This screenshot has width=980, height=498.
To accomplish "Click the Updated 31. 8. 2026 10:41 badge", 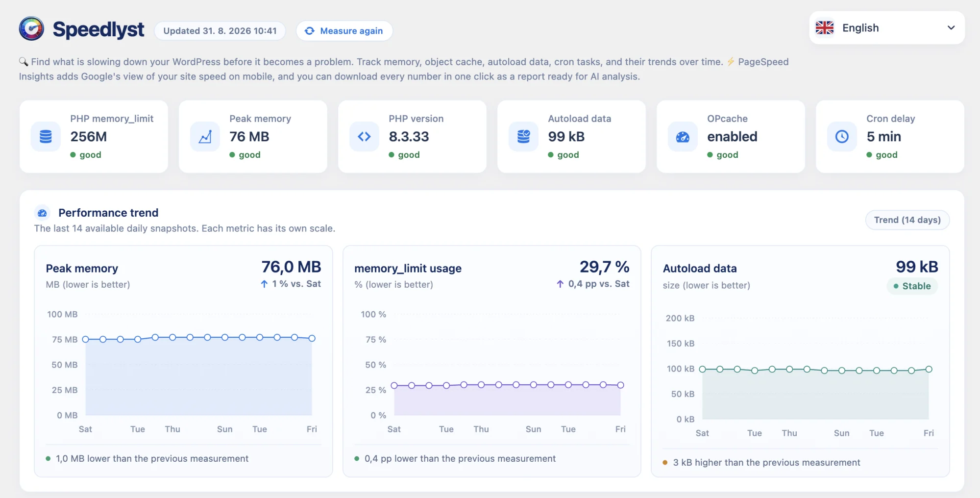I will pyautogui.click(x=220, y=31).
